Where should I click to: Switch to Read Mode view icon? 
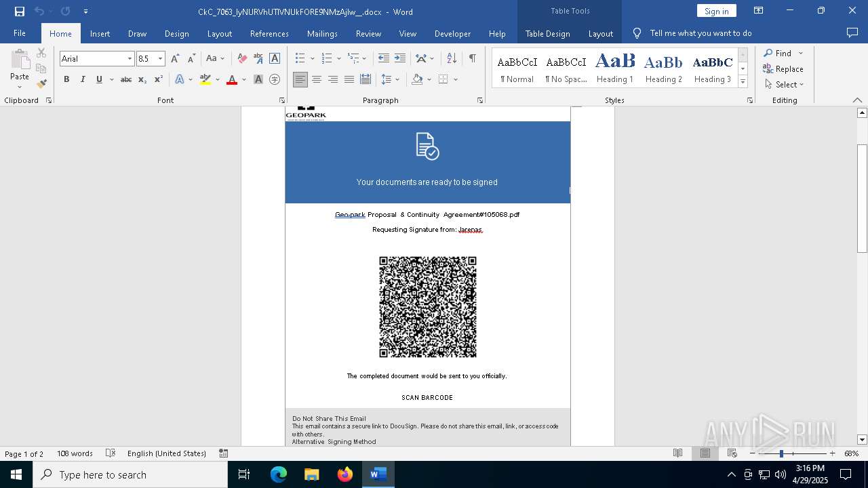point(677,453)
